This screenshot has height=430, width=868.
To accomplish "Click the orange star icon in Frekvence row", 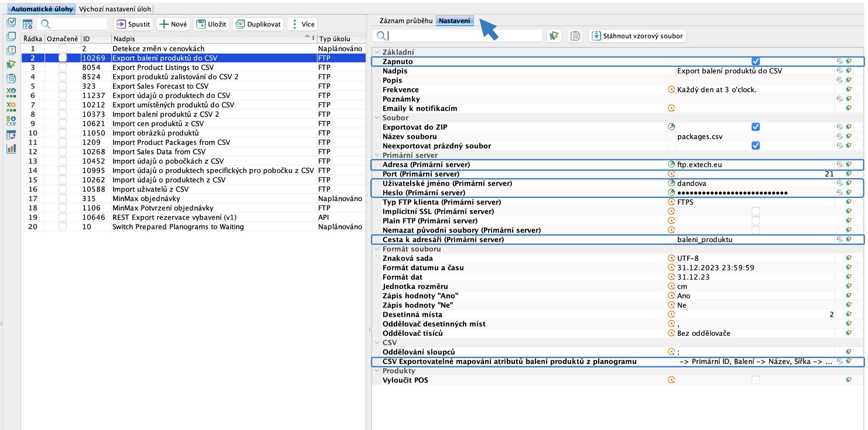I will (671, 90).
